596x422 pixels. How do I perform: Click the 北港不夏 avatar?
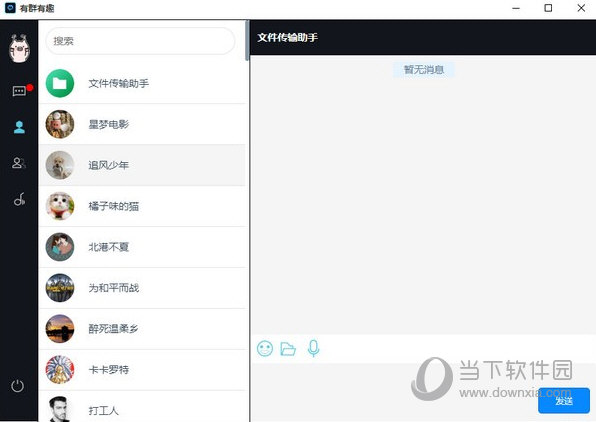coord(60,247)
